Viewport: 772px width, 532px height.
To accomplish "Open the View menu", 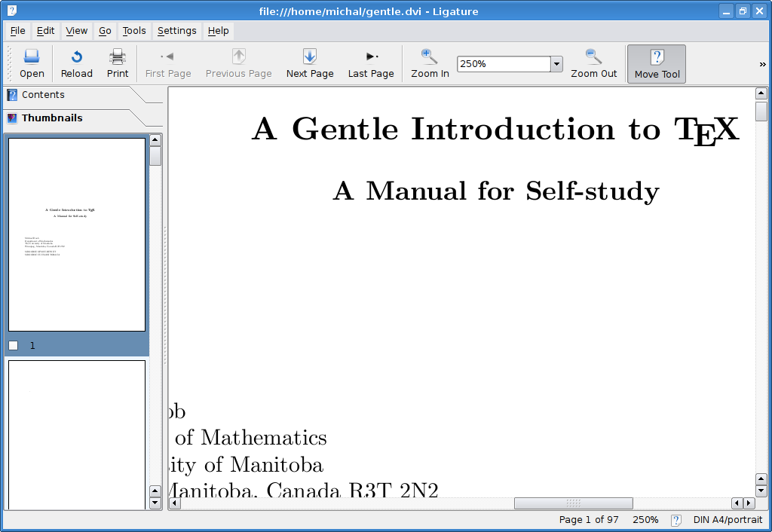I will click(76, 30).
